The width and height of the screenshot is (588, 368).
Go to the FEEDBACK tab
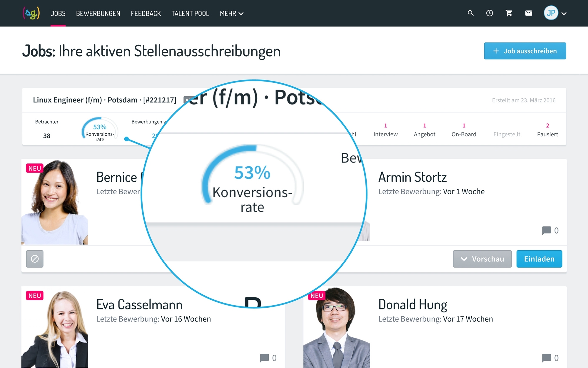pyautogui.click(x=146, y=14)
